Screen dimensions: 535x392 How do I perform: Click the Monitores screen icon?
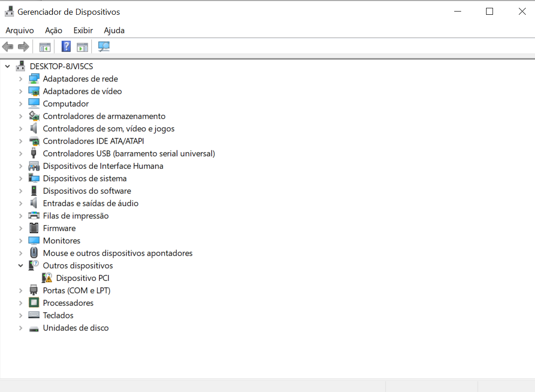(x=34, y=241)
